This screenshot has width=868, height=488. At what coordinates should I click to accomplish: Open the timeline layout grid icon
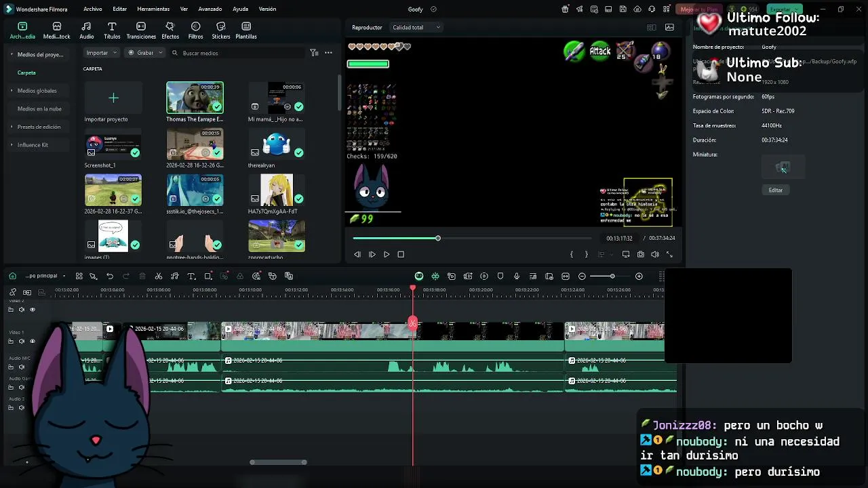79,276
